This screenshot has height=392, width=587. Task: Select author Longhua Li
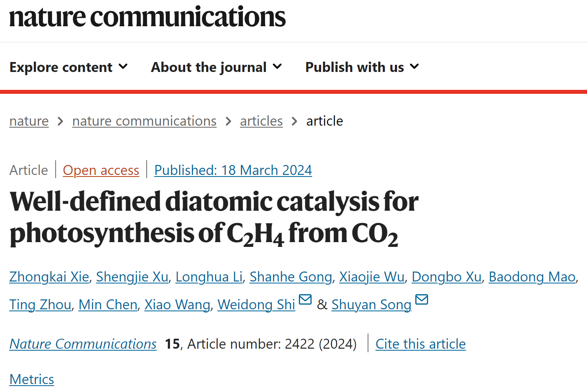[x=209, y=277]
